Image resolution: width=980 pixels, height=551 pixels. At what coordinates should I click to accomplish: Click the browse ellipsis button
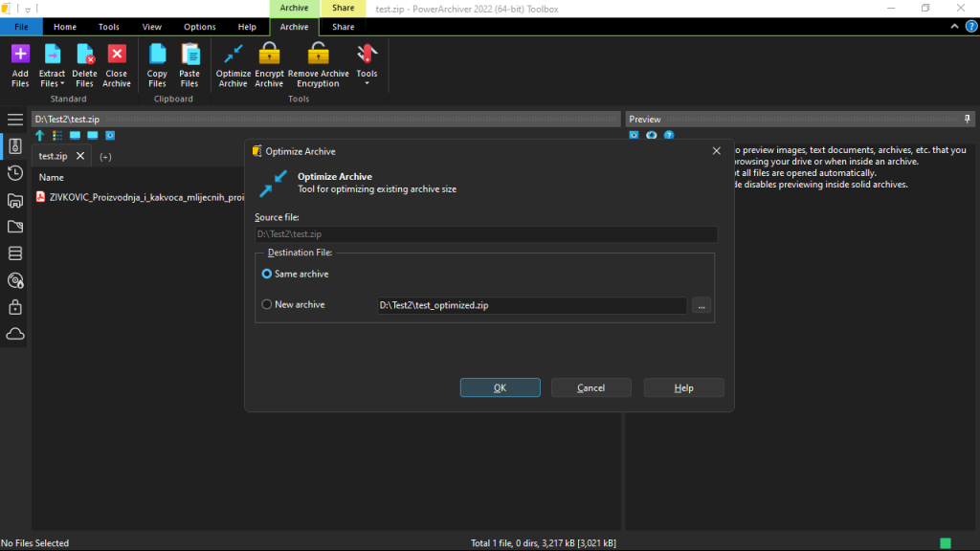pos(702,305)
